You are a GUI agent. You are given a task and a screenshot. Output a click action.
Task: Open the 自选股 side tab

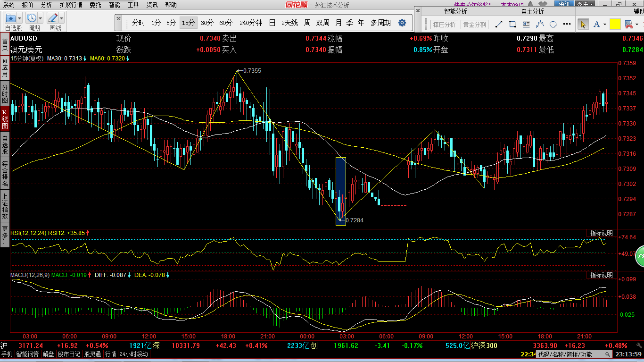(5, 145)
